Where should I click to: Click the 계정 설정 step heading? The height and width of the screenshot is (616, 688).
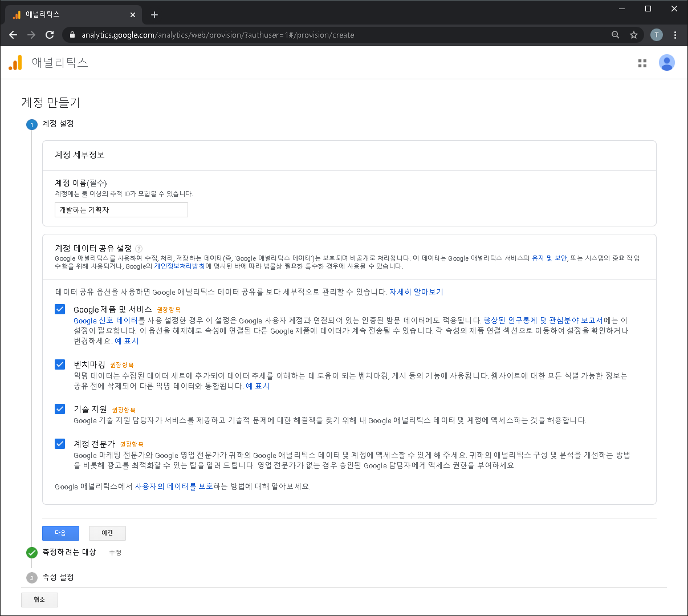pyautogui.click(x=58, y=124)
